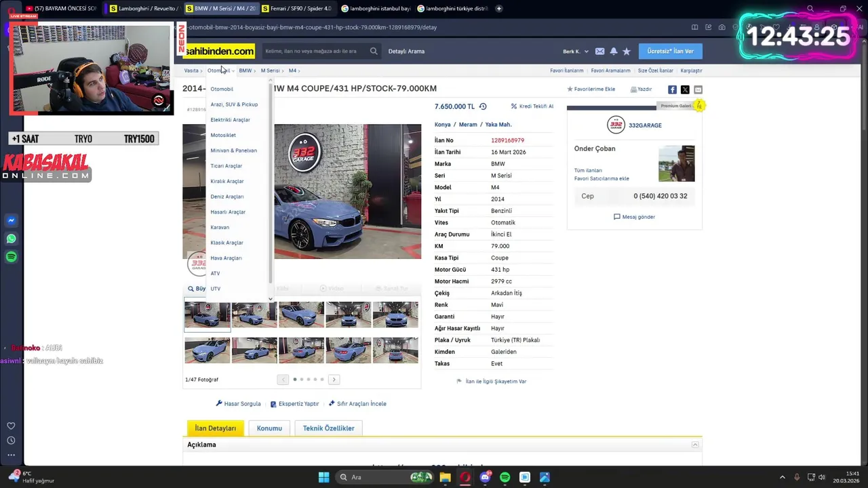Open Spotify in the browser sidebar
The image size is (868, 488).
tap(11, 257)
